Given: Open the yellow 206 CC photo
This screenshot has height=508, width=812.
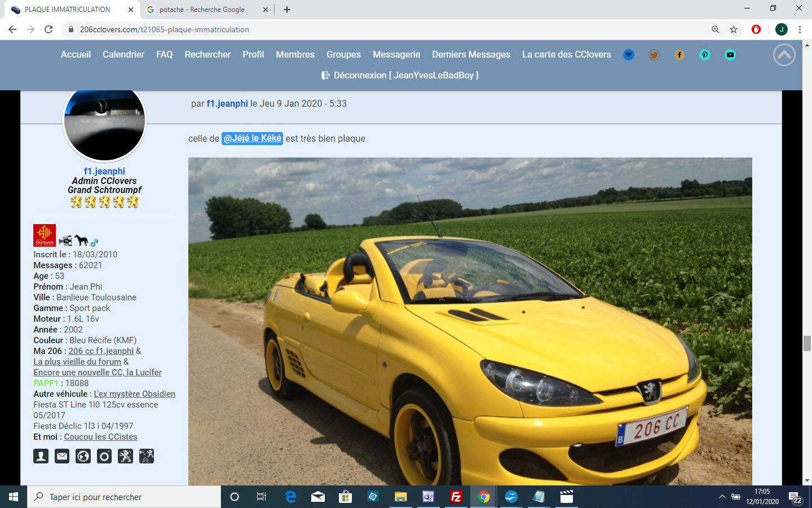Looking at the screenshot, I should 470,321.
